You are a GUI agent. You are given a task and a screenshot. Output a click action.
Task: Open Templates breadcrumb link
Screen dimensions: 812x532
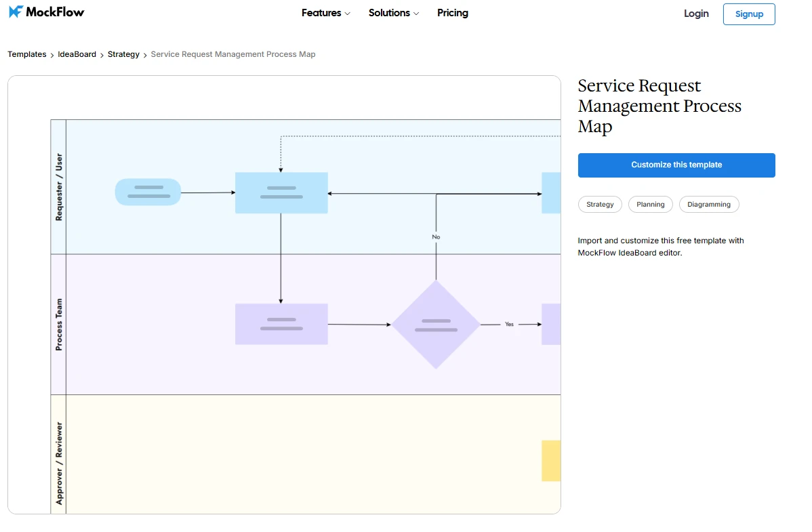click(27, 54)
